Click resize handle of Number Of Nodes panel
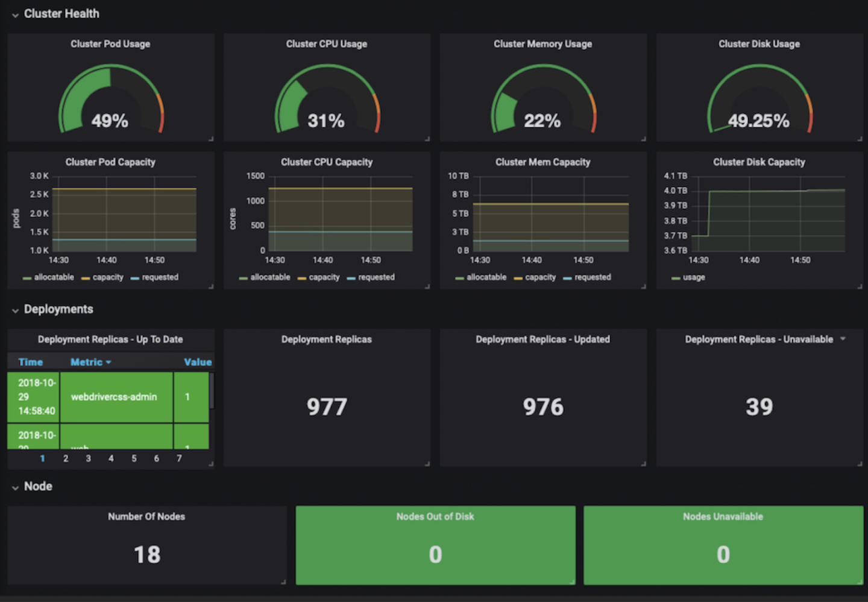This screenshot has height=602, width=868. click(x=283, y=581)
